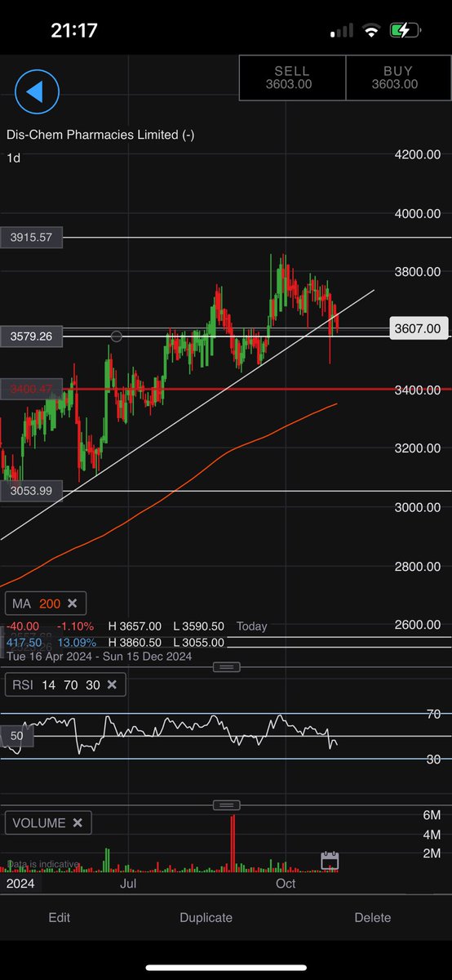Tap the cellular signal bars icon
The width and height of the screenshot is (452, 980).
[x=342, y=31]
